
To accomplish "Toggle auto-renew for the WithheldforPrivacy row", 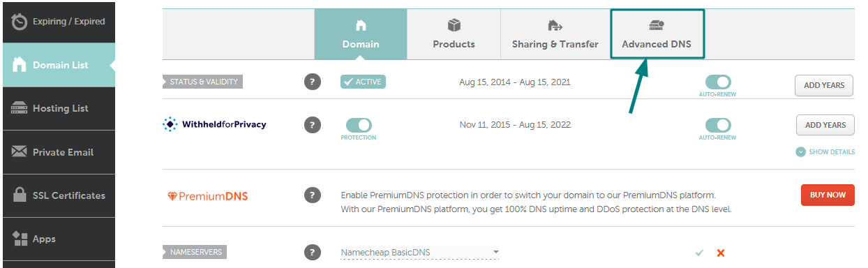I will [x=718, y=126].
